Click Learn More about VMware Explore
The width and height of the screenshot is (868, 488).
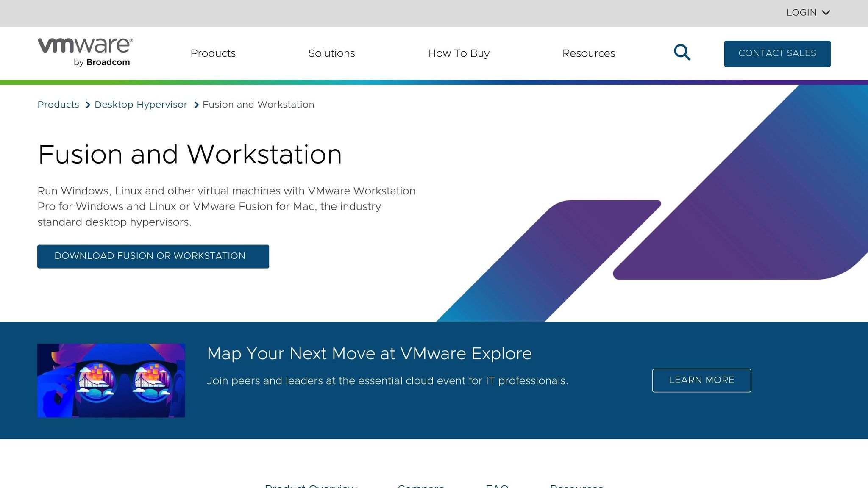701,380
